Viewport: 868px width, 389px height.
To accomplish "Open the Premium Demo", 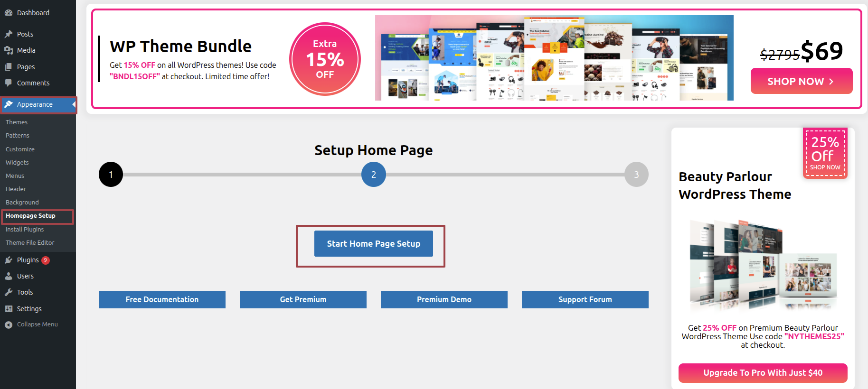I will pos(444,300).
